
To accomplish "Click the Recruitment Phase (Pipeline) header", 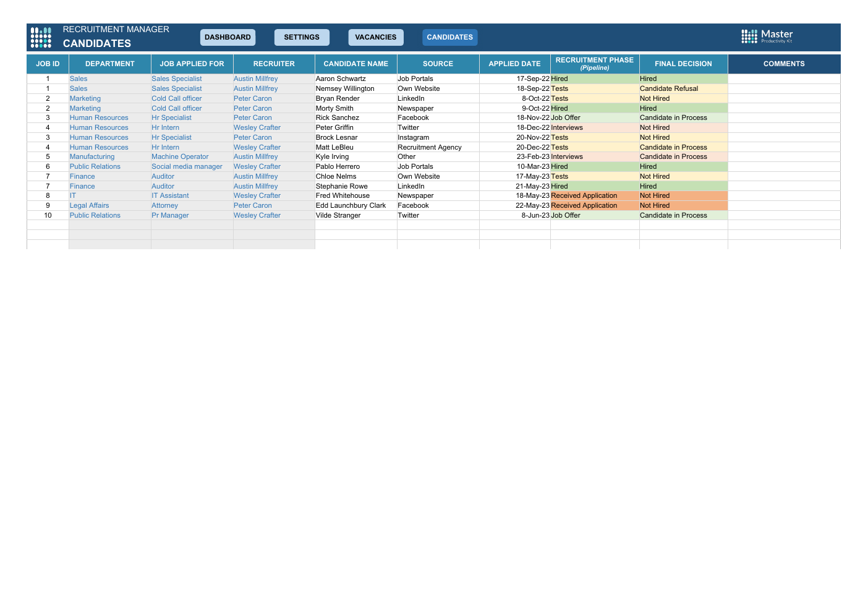I will click(x=595, y=64).
